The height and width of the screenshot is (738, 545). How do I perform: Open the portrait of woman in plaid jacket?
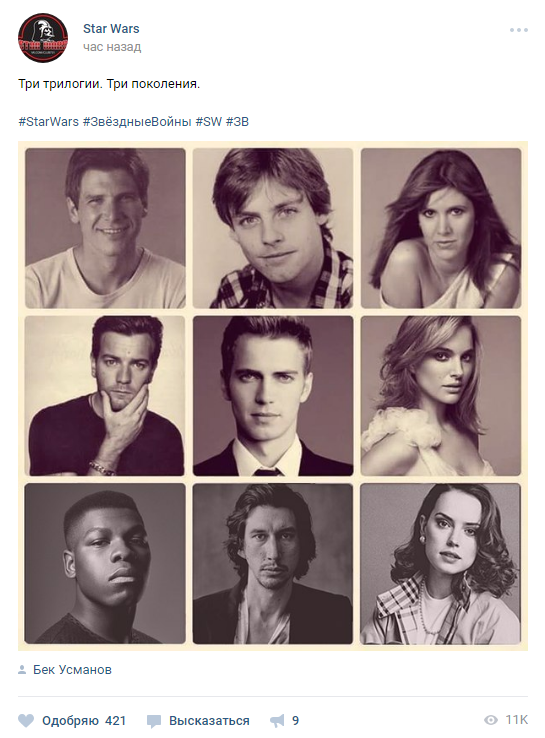point(441,563)
